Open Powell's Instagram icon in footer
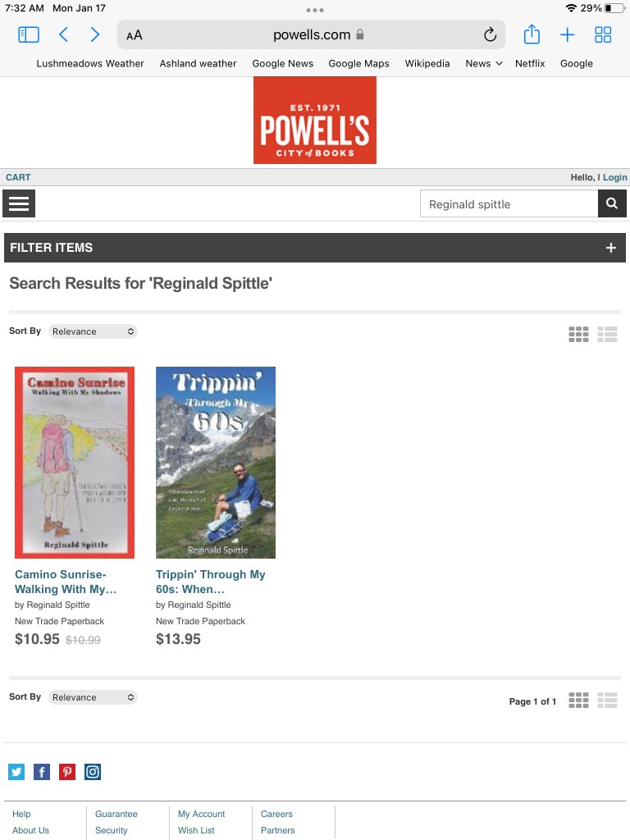Viewport: 630px width, 840px height. 93,772
